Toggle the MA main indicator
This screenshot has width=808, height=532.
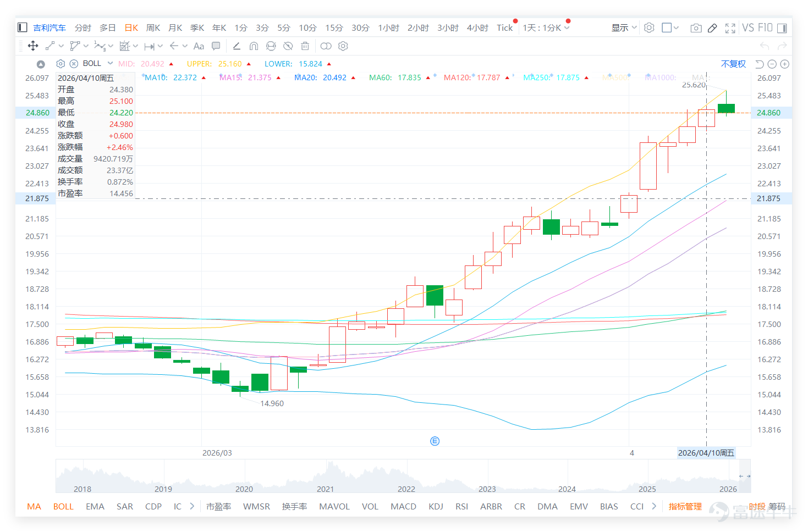tap(34, 506)
